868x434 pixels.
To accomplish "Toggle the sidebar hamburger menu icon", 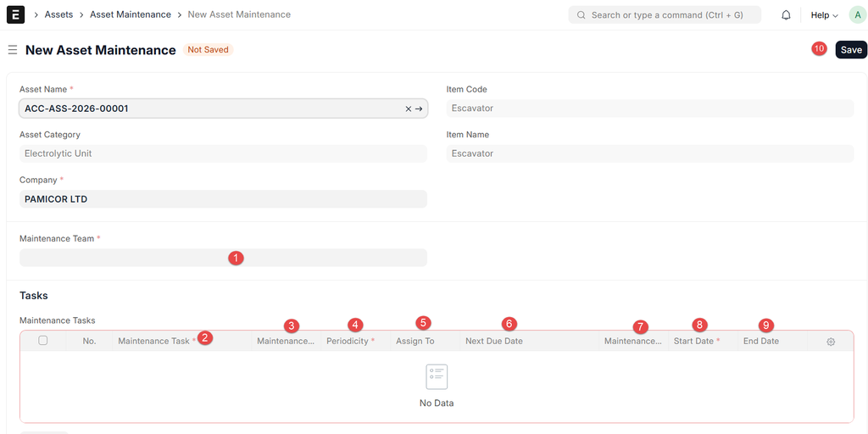I will tap(13, 50).
